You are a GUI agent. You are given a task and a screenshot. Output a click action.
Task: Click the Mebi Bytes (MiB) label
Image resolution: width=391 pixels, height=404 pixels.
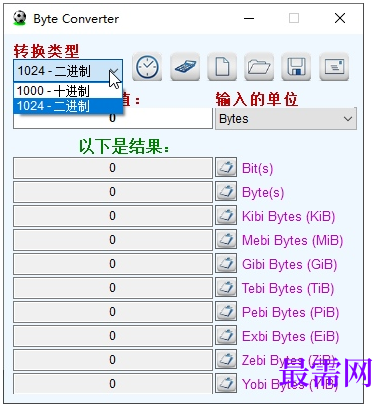292,240
